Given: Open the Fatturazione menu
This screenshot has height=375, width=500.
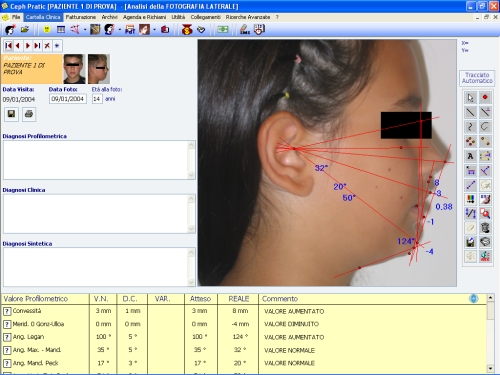Looking at the screenshot, I should 81,17.
